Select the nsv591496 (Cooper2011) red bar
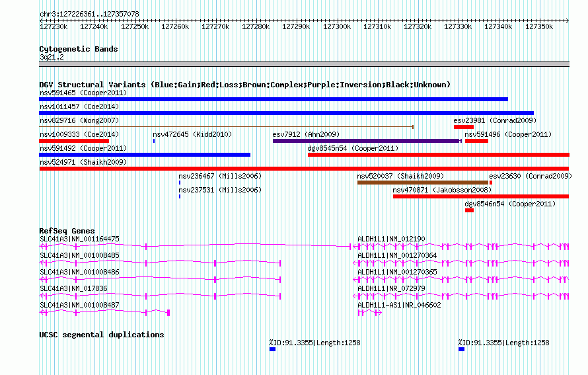The height and width of the screenshot is (375, 588). point(476,141)
